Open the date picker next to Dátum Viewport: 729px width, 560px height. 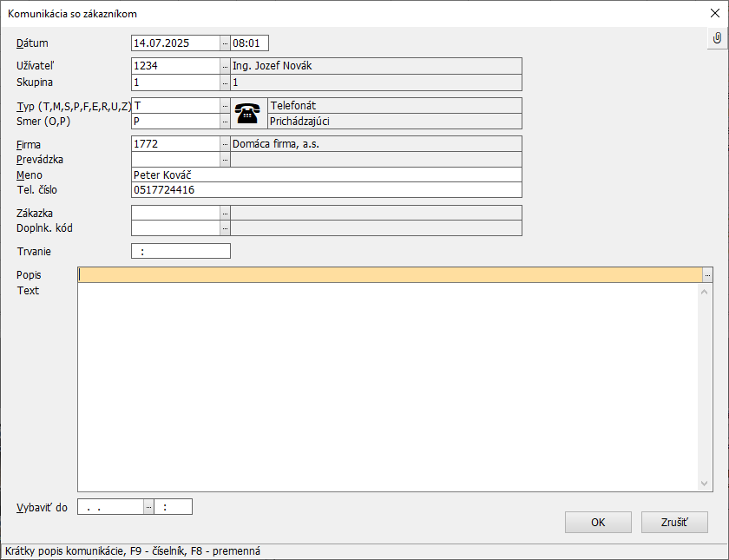[x=225, y=43]
